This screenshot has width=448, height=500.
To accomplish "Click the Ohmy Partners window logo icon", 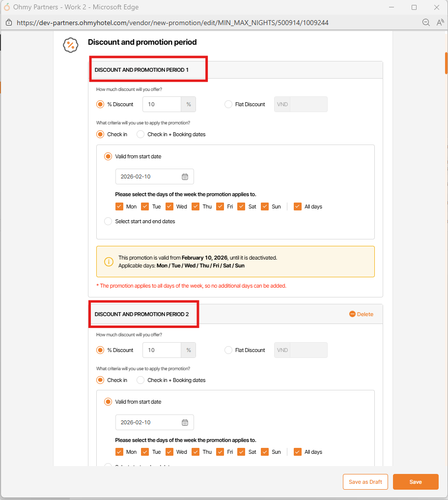I will coord(7,7).
